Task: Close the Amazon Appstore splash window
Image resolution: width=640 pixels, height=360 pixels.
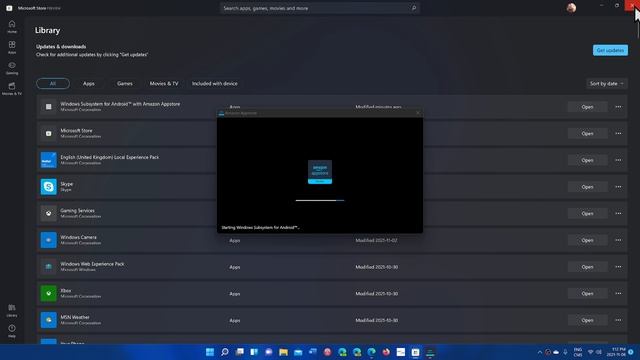Action: pyautogui.click(x=417, y=113)
